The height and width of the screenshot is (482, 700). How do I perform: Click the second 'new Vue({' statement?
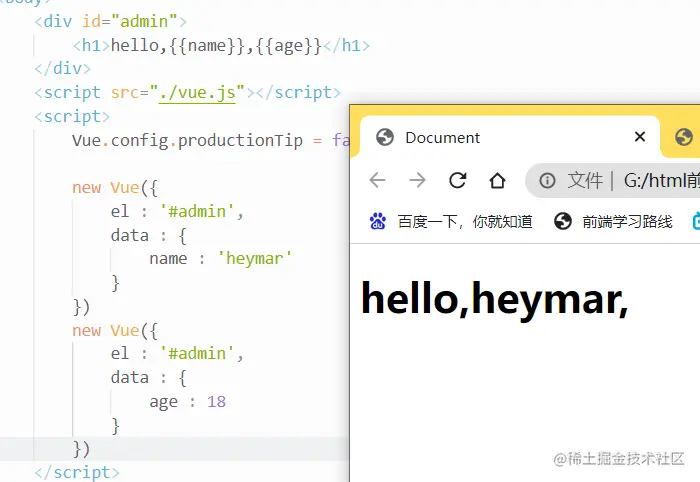pos(115,331)
